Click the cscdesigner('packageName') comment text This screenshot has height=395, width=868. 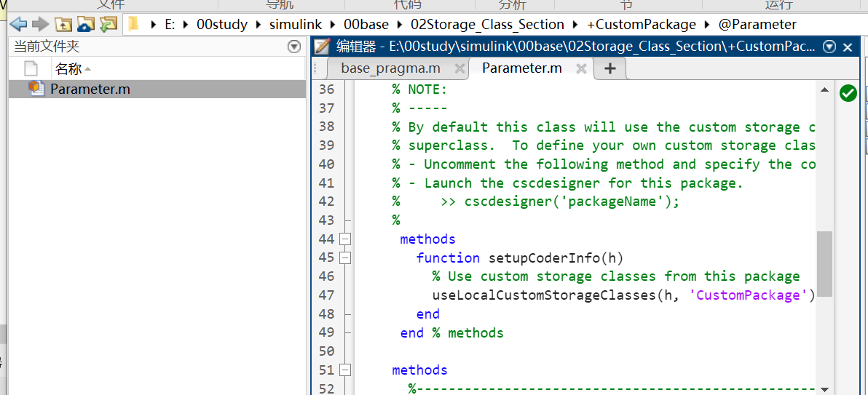pos(572,202)
